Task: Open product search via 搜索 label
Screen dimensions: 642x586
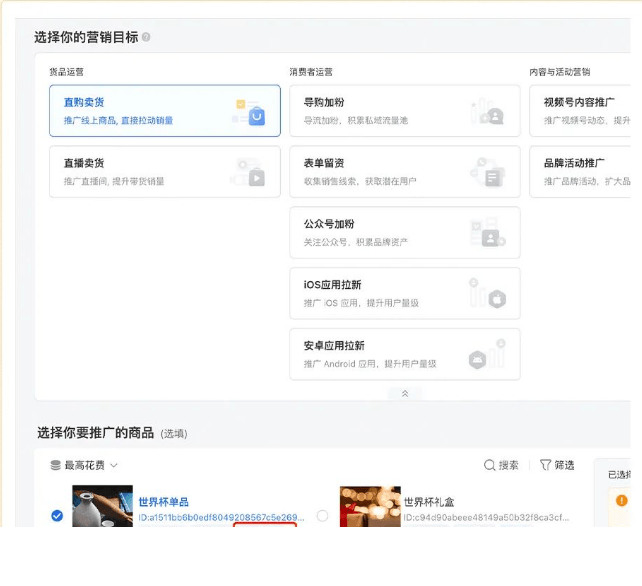Action: click(x=509, y=465)
